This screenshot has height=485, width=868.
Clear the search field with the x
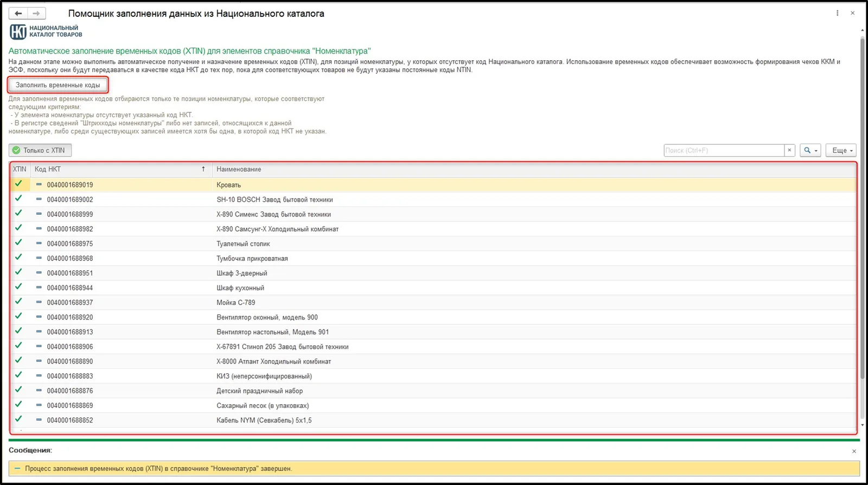(789, 150)
